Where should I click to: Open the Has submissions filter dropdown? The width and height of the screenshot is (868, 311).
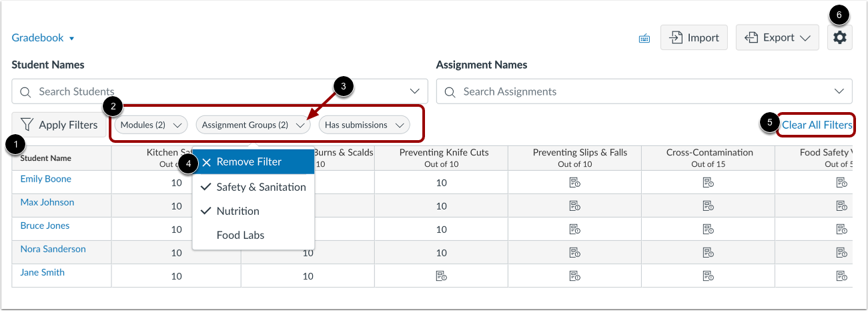364,125
